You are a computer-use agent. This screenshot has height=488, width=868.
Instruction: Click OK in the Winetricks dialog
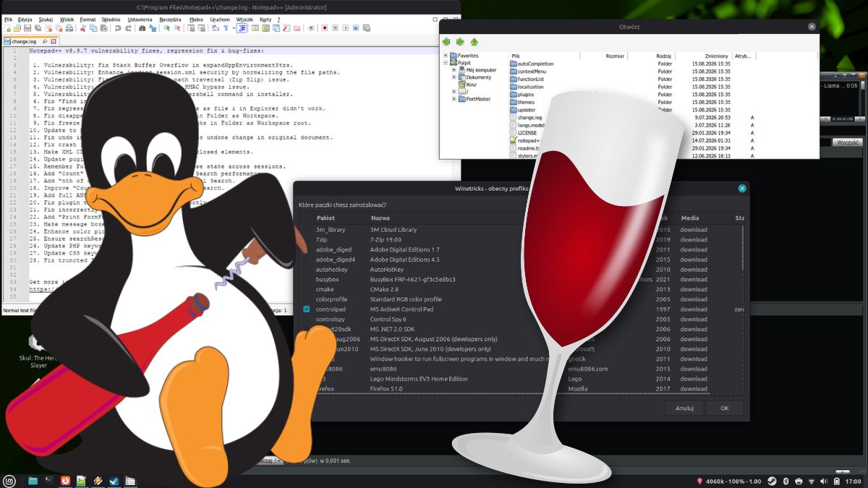point(725,408)
